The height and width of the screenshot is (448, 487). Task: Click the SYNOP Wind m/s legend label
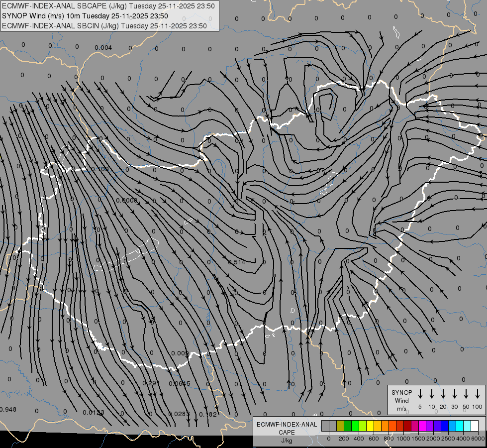(401, 400)
